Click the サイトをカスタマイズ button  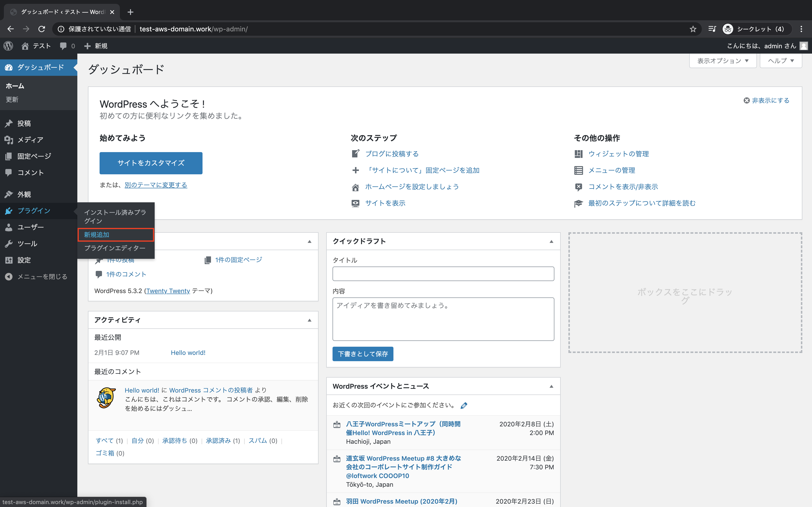(x=151, y=163)
